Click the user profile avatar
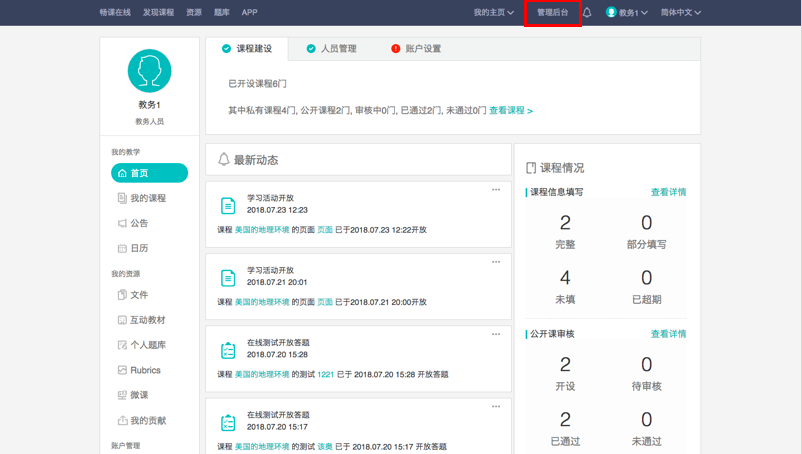Image resolution: width=802 pixels, height=454 pixels. [x=149, y=71]
